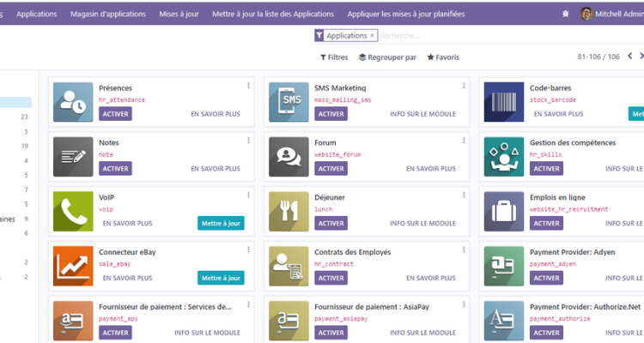Open Magasin d'applications menu

coord(108,14)
